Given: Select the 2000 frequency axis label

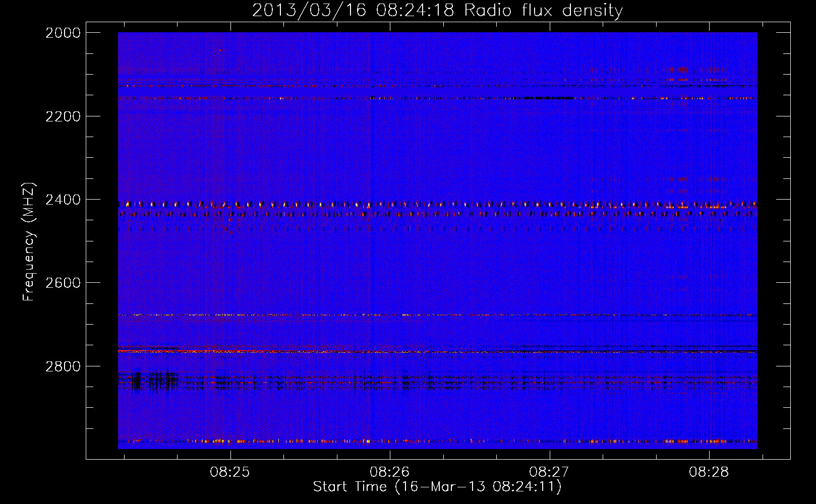Looking at the screenshot, I should click(x=63, y=33).
